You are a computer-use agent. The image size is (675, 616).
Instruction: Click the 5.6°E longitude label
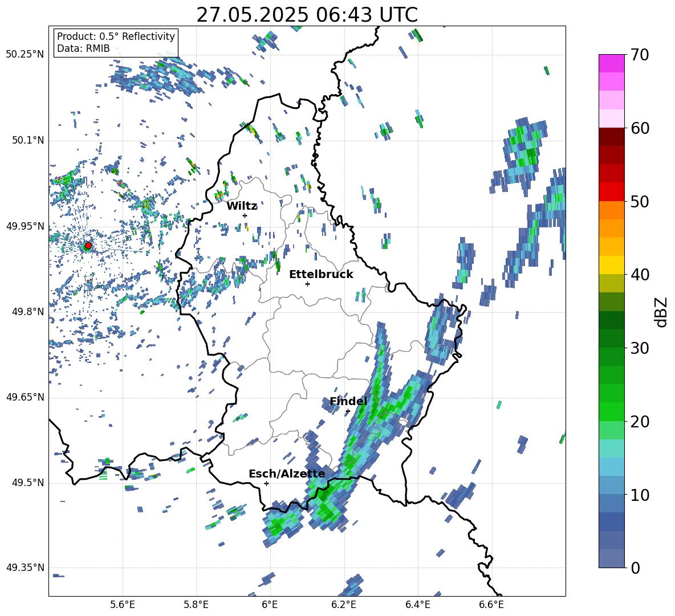pos(123,605)
